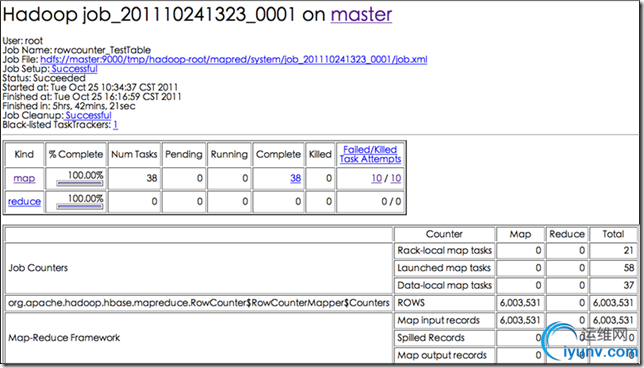Screen dimensions: 644x368
Task: Select the 'User: root' line
Action: coord(23,41)
